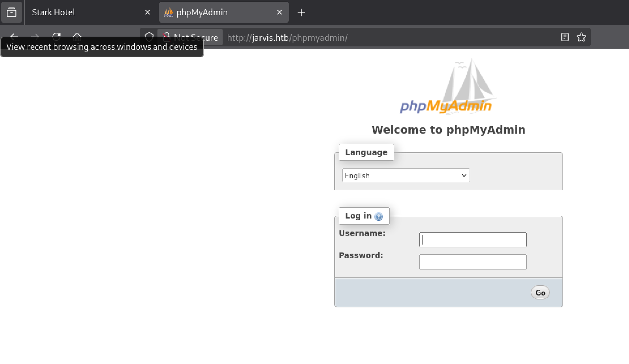Submit login with the Go button
Screen dimensions: 629x364
pos(540,293)
